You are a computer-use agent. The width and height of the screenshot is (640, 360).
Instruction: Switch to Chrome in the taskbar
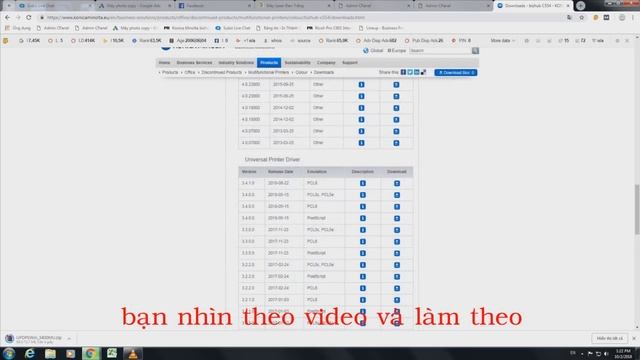pos(91,353)
